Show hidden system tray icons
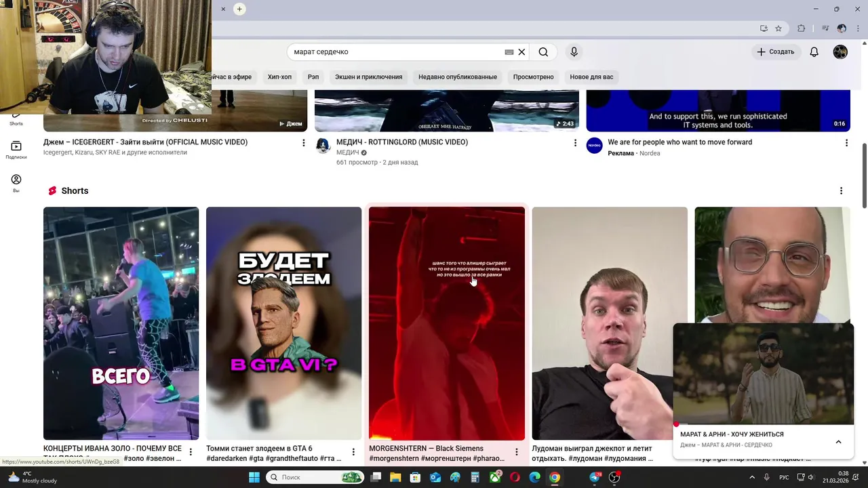 tap(753, 477)
